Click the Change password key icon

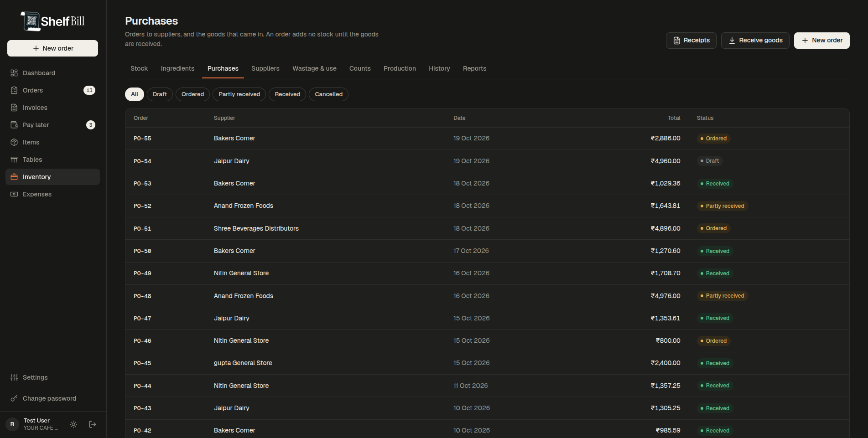[14, 398]
